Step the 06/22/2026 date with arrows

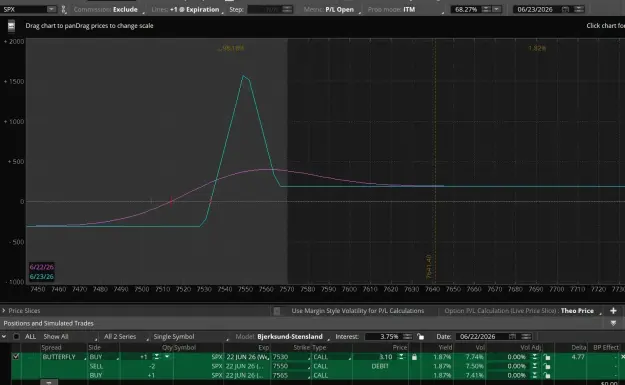526,337
